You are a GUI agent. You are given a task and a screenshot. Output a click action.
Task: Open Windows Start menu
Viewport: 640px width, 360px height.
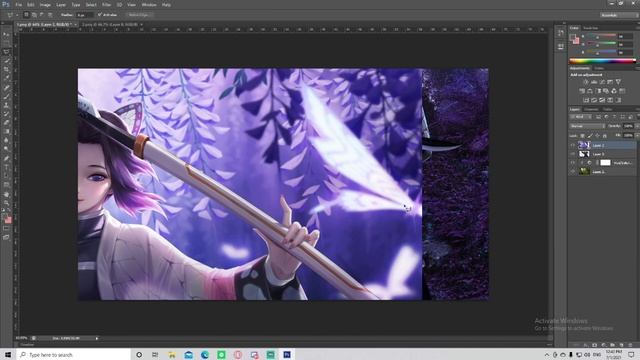pyautogui.click(x=8, y=355)
